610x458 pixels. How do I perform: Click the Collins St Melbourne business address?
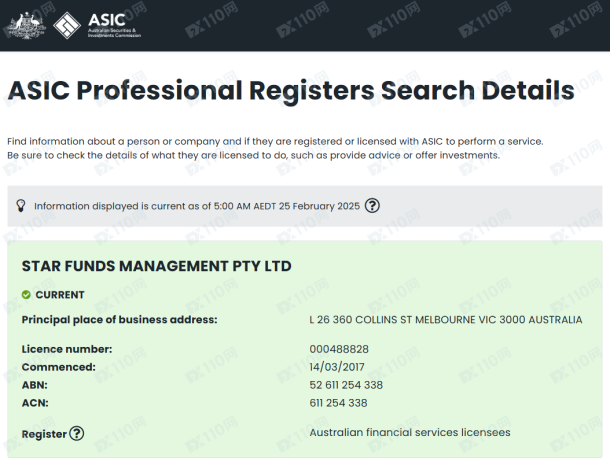tap(445, 320)
